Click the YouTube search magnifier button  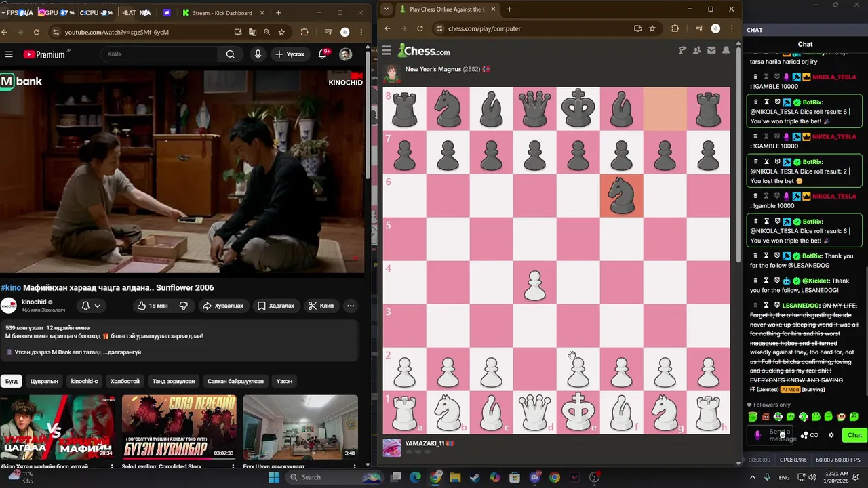coord(231,54)
